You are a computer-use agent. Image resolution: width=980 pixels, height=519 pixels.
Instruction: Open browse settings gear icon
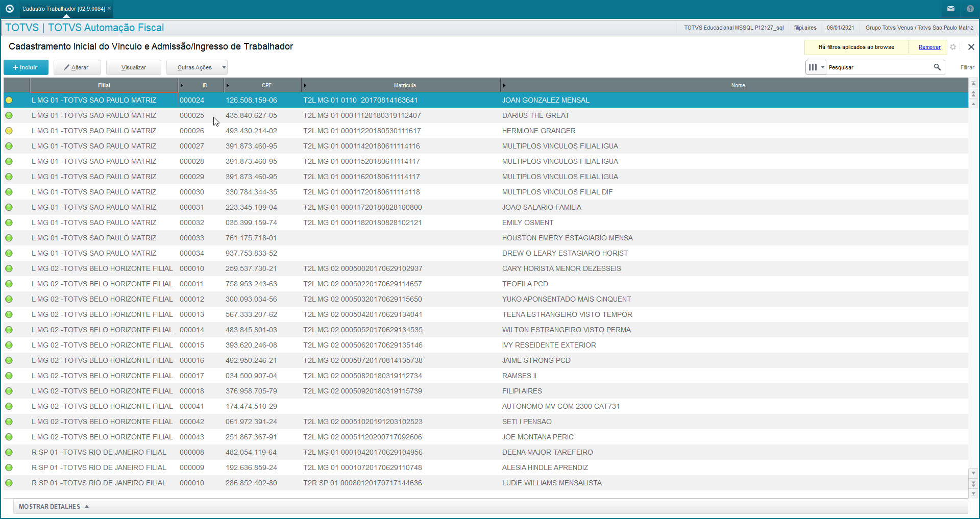coord(953,47)
